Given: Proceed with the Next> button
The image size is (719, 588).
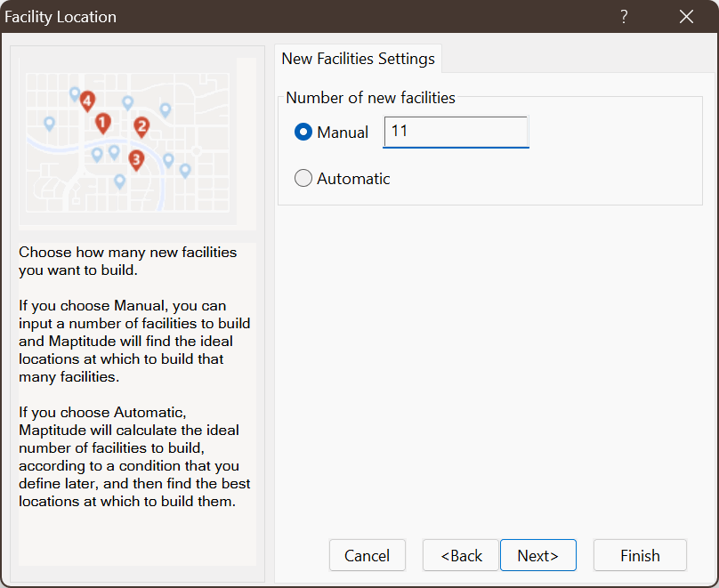Looking at the screenshot, I should [x=537, y=555].
